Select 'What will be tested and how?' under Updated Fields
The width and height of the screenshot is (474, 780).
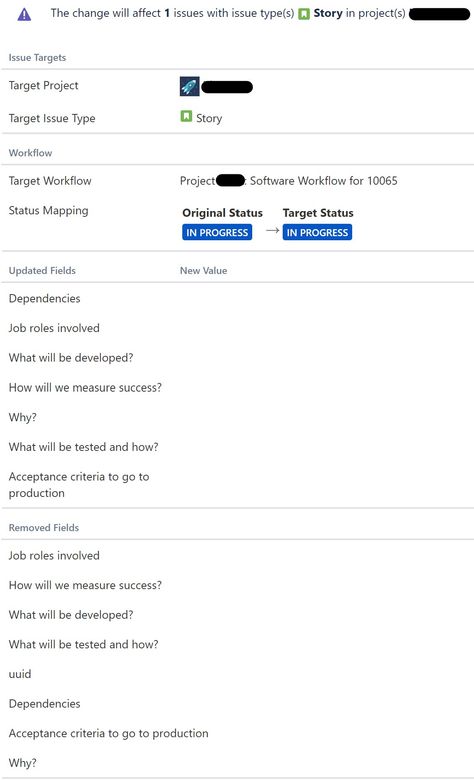point(83,447)
